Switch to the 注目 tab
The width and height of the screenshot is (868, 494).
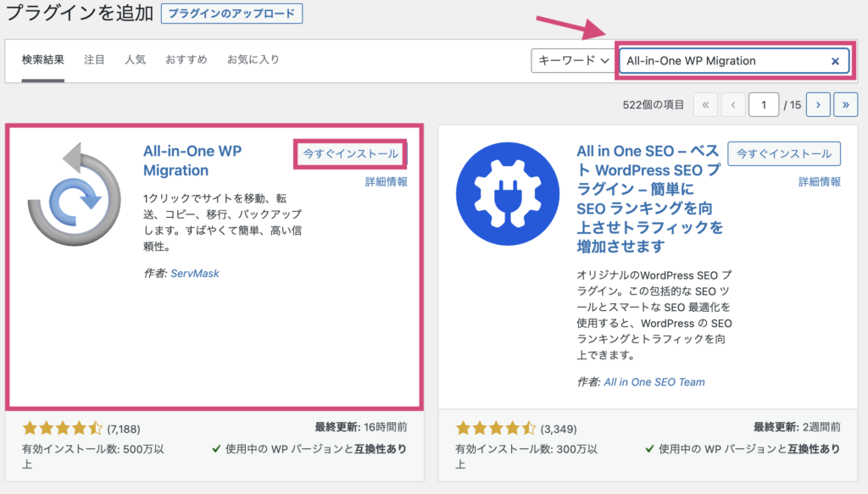coord(94,60)
